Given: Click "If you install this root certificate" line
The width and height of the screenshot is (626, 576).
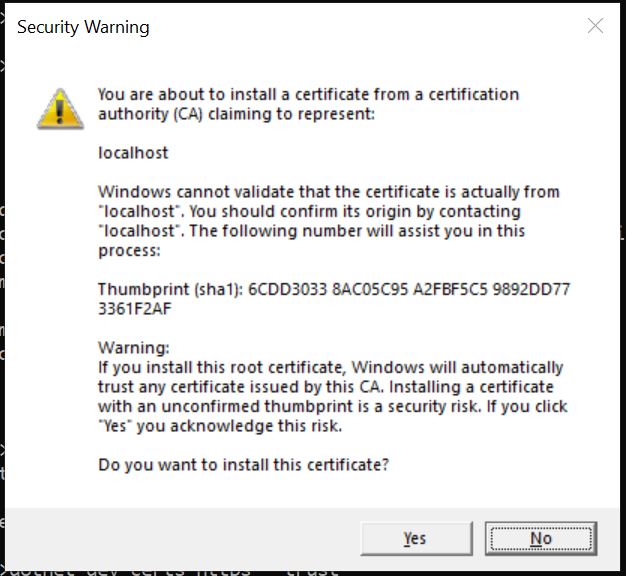Looking at the screenshot, I should click(330, 367).
